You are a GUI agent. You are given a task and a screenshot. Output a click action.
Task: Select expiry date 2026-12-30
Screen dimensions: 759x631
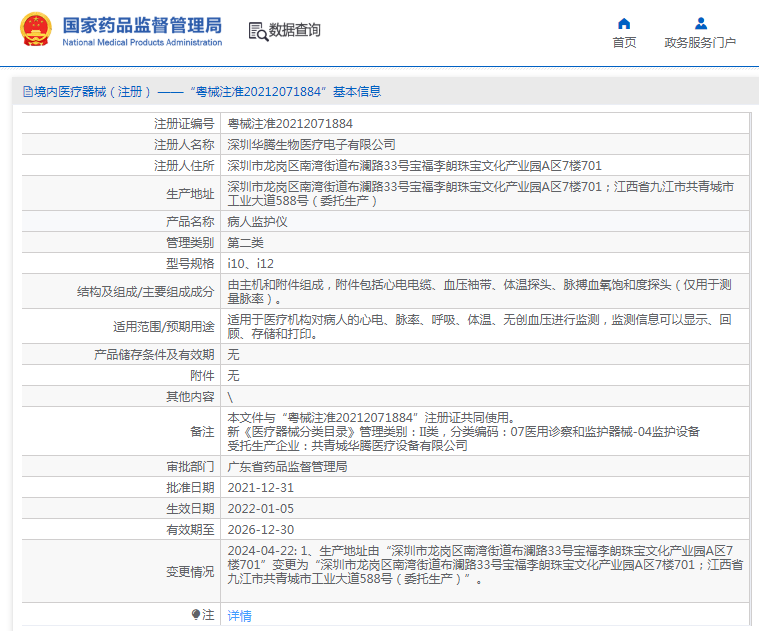[x=260, y=530]
